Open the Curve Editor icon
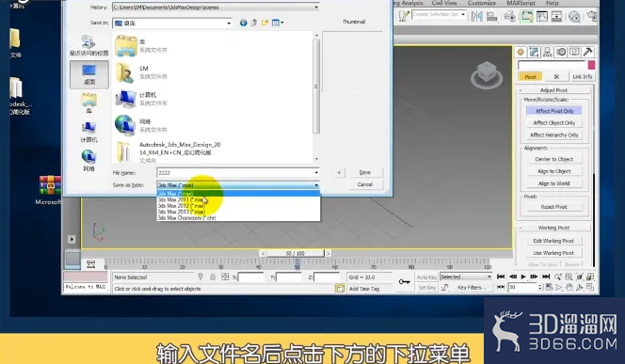 [x=541, y=16]
